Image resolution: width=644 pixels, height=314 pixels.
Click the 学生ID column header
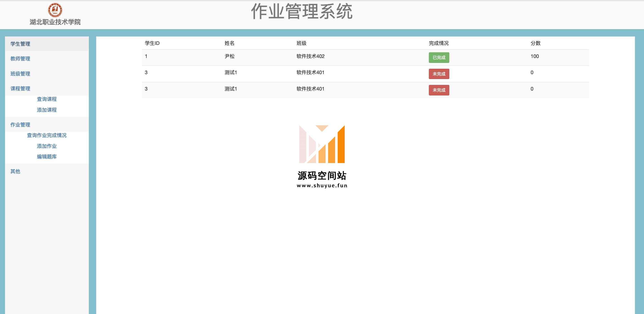152,43
